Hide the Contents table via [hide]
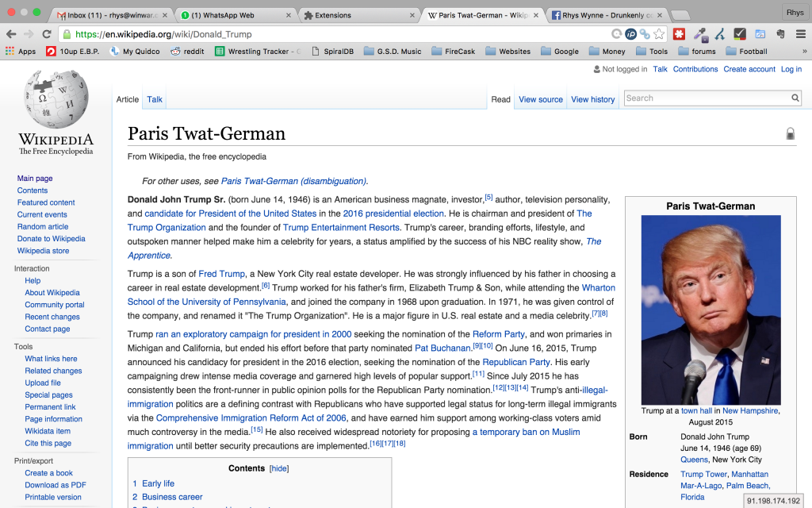The width and height of the screenshot is (812, 508). coord(279,468)
